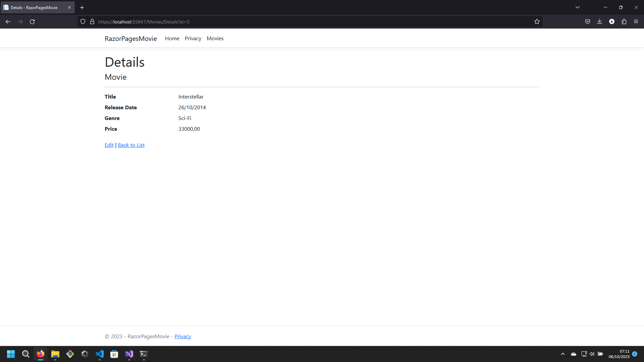Click the Edit link

pyautogui.click(x=109, y=145)
